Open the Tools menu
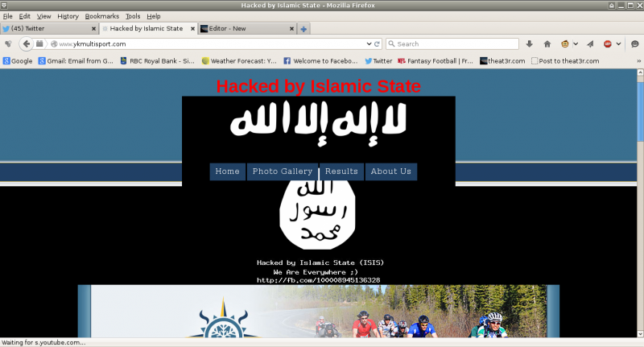Viewport: 644px width, 347px height. coord(133,16)
